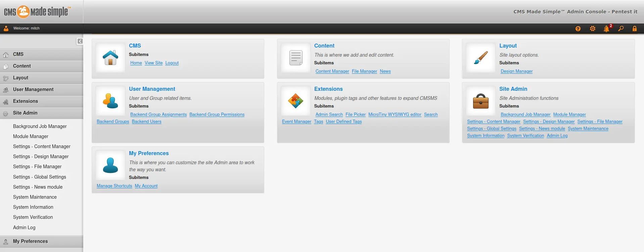Open System Maintenance in sidebar
This screenshot has height=252, width=644.
click(35, 197)
